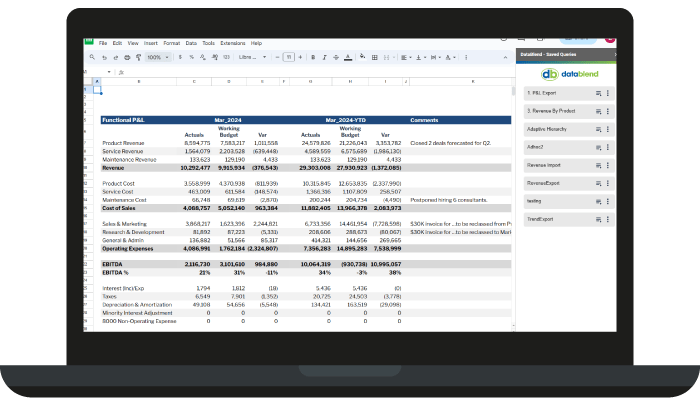The image size is (700, 400).
Task: Open the search menus tool
Action: click(92, 57)
